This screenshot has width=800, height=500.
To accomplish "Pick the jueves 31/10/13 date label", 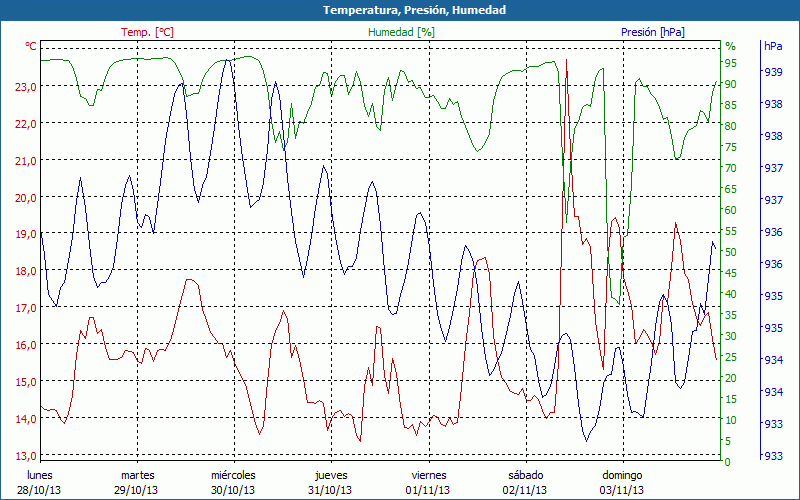I will [331, 482].
